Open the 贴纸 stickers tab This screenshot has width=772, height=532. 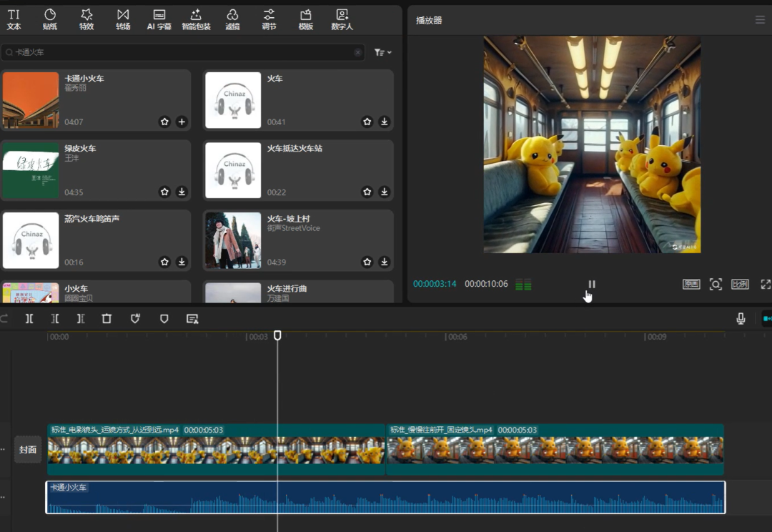50,20
